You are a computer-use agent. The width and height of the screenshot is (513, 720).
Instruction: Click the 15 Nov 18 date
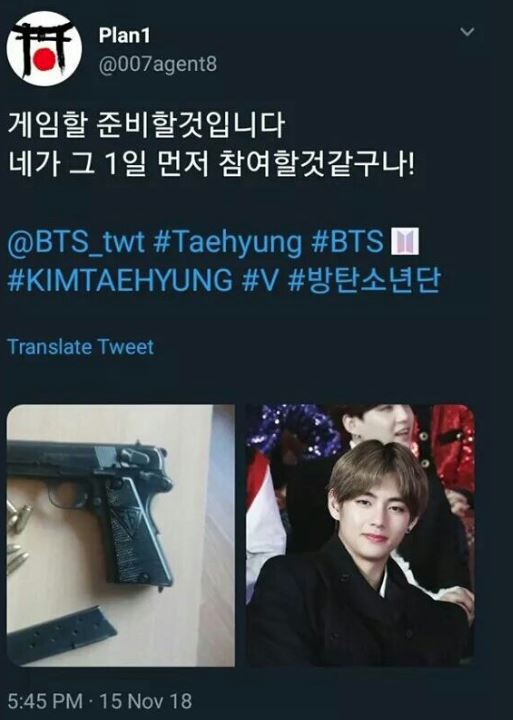(x=146, y=701)
